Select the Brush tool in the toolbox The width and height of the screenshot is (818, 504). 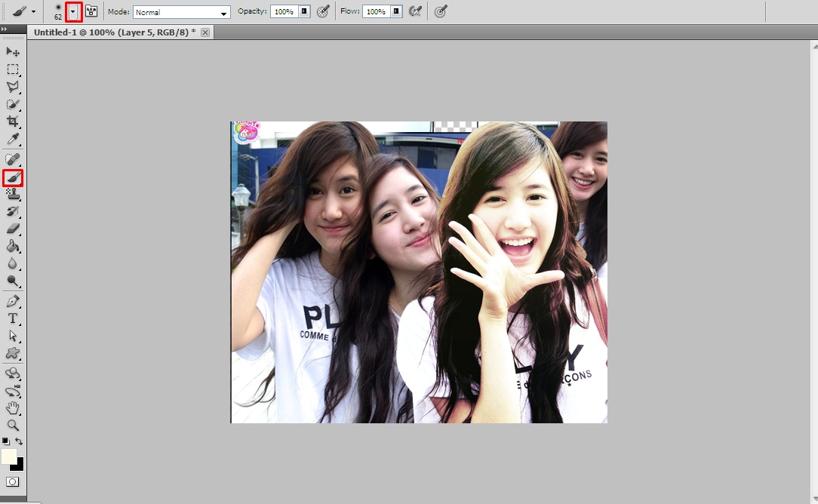click(13, 178)
